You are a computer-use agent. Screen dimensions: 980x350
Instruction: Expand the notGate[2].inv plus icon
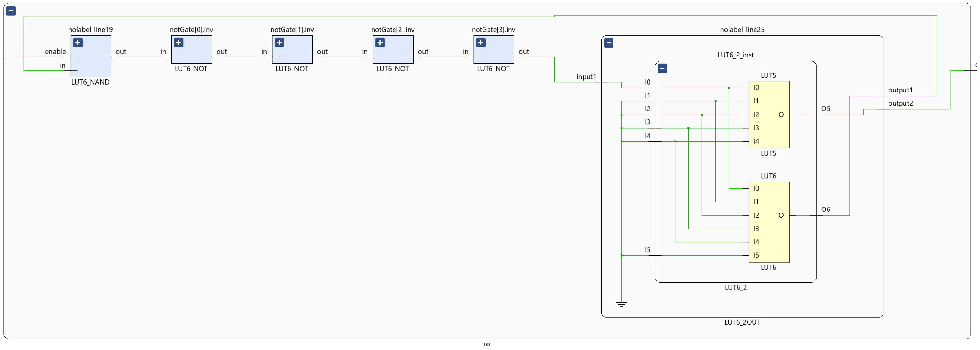pyautogui.click(x=380, y=43)
